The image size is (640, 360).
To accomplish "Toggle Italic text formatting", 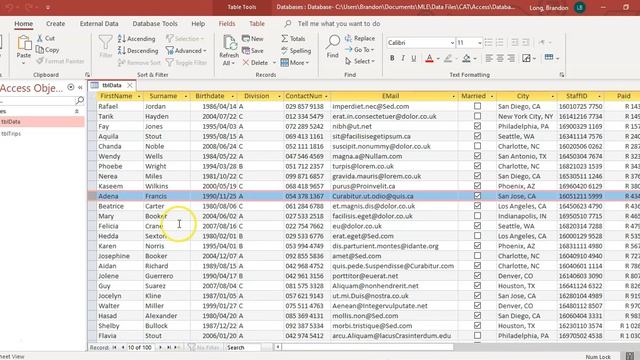I will click(403, 58).
